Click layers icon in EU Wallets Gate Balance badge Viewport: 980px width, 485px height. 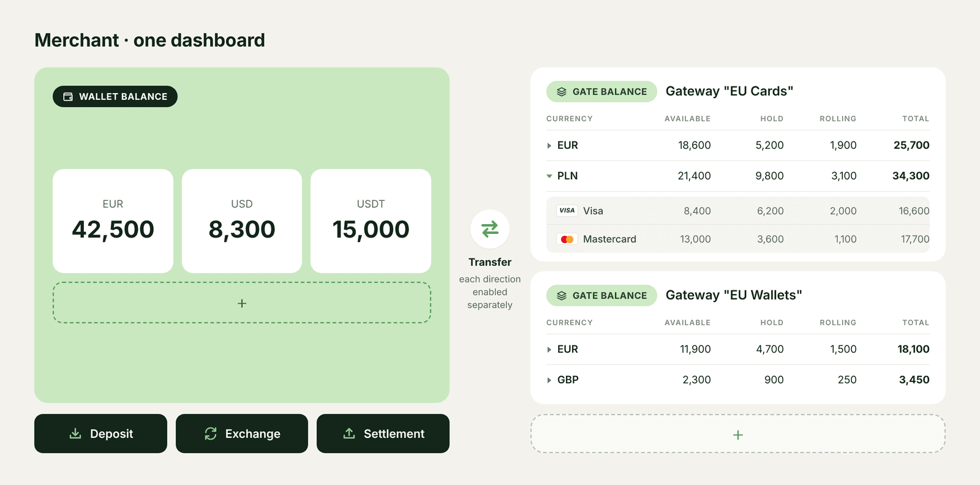[562, 296]
